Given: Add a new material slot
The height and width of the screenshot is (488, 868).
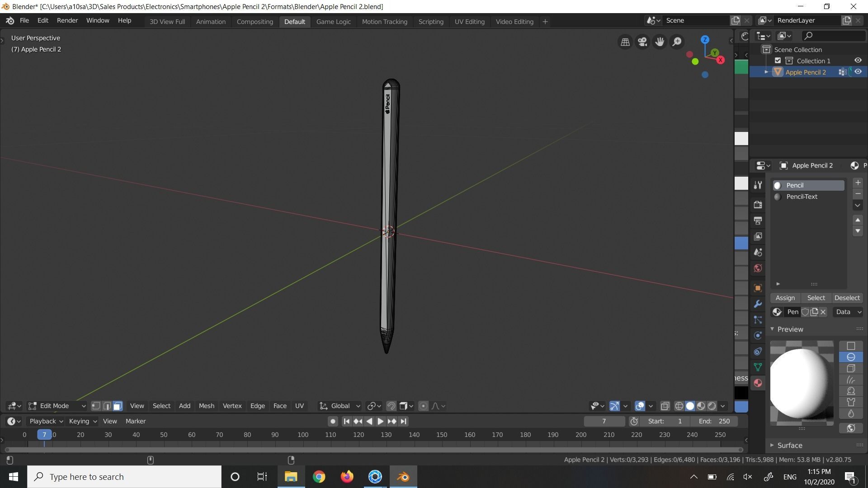Looking at the screenshot, I should click(858, 183).
